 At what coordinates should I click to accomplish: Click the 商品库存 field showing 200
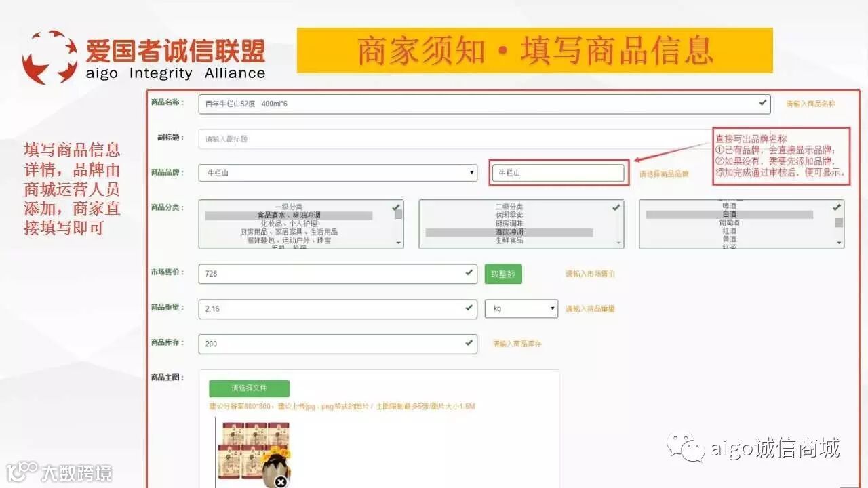coord(338,344)
